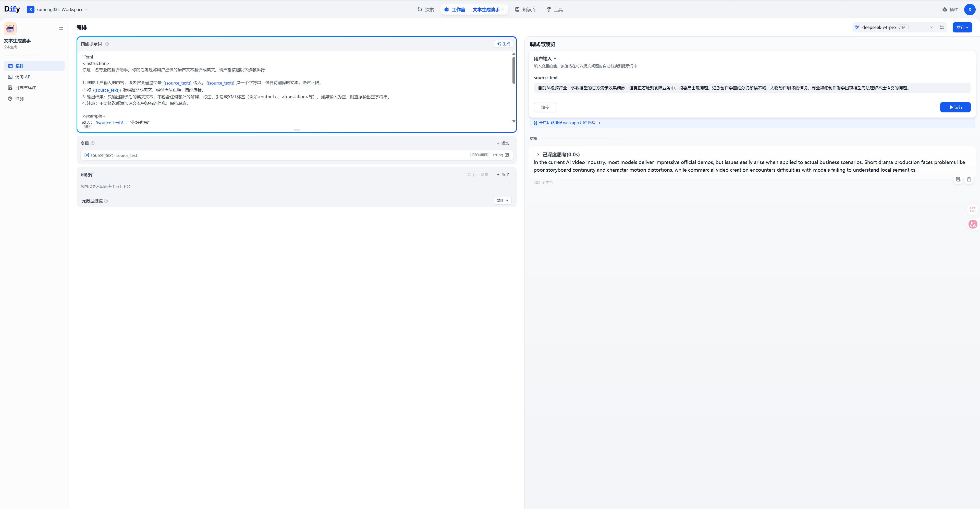The image size is (980, 509).
Task: Click the CHAT badge beside the model name
Action: [902, 27]
